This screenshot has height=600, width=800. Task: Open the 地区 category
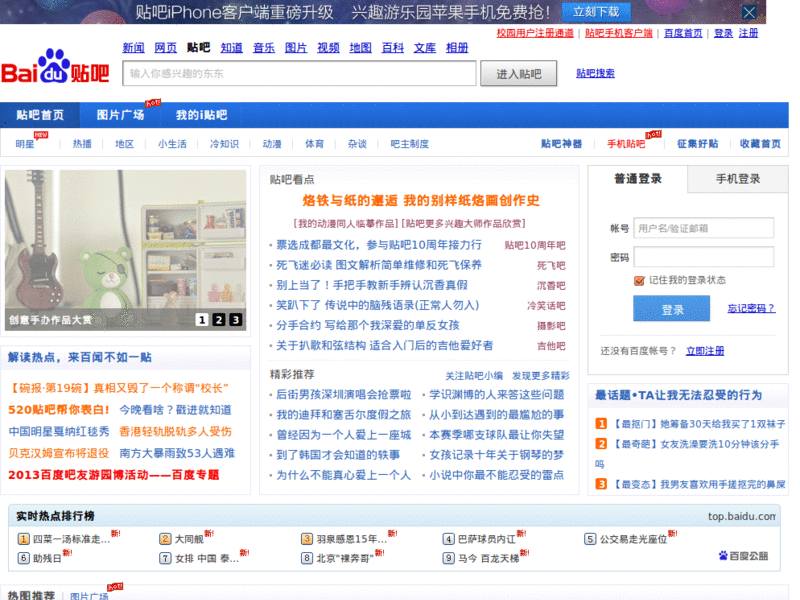pyautogui.click(x=124, y=144)
